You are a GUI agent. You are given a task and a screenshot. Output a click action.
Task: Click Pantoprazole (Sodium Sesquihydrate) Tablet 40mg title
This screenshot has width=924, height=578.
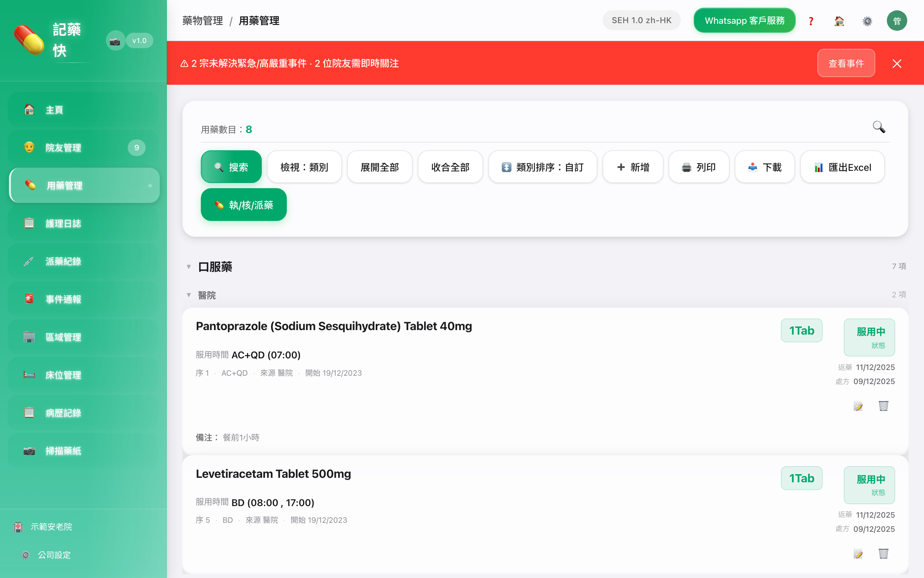click(x=334, y=326)
